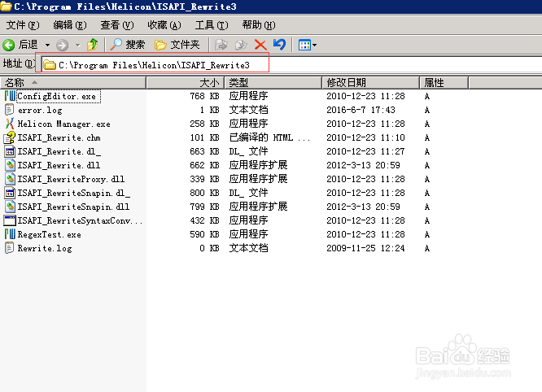The height and width of the screenshot is (392, 542).
Task: Click the ISAPI_Rewrite.dll file name
Action: tap(59, 165)
